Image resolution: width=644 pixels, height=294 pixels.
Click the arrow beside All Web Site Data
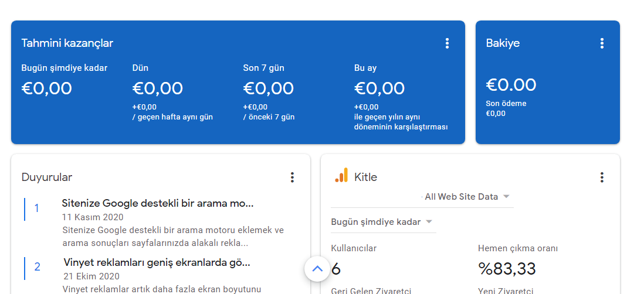[x=506, y=196]
